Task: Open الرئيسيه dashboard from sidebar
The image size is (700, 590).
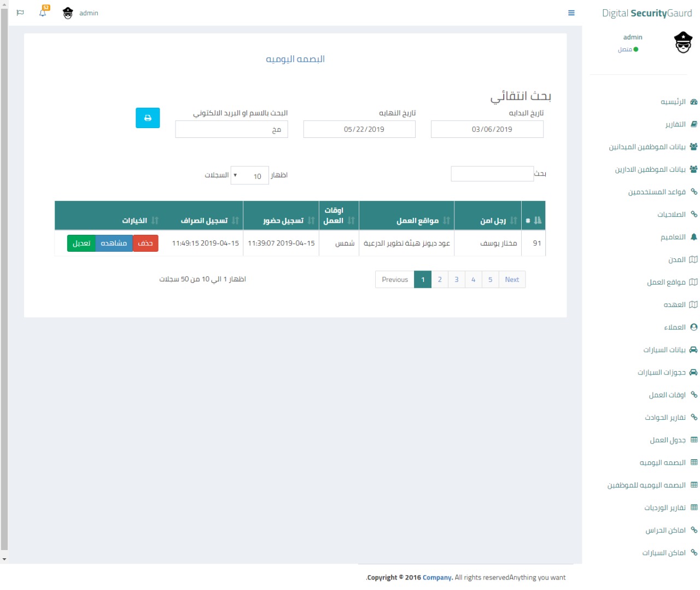Action: pyautogui.click(x=673, y=102)
